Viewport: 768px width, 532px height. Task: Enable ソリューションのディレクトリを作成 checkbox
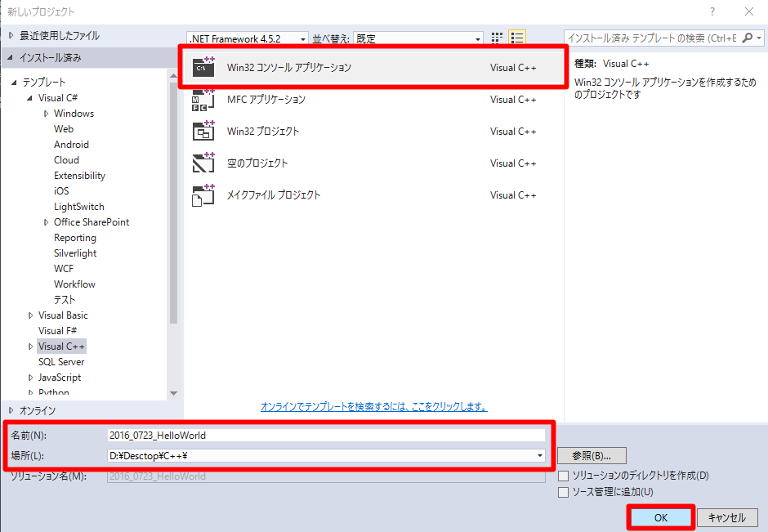coord(563,476)
